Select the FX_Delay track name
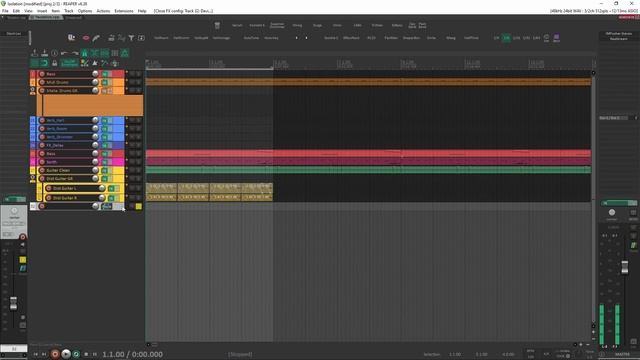This screenshot has width=640, height=360. [x=55, y=145]
